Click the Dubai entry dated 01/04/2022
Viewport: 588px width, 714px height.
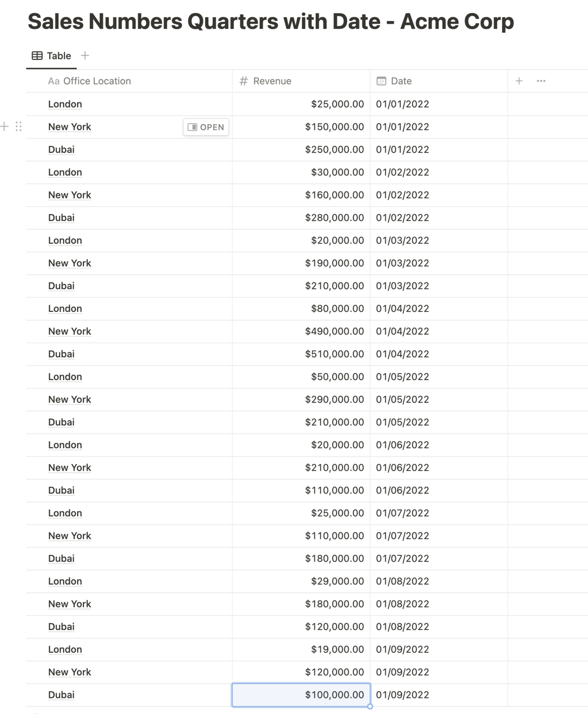[x=61, y=354]
